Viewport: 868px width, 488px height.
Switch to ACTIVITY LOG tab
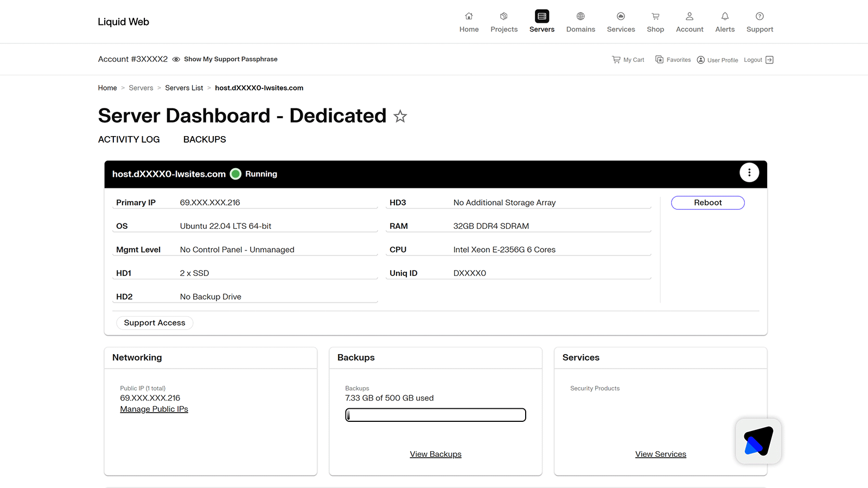(129, 139)
